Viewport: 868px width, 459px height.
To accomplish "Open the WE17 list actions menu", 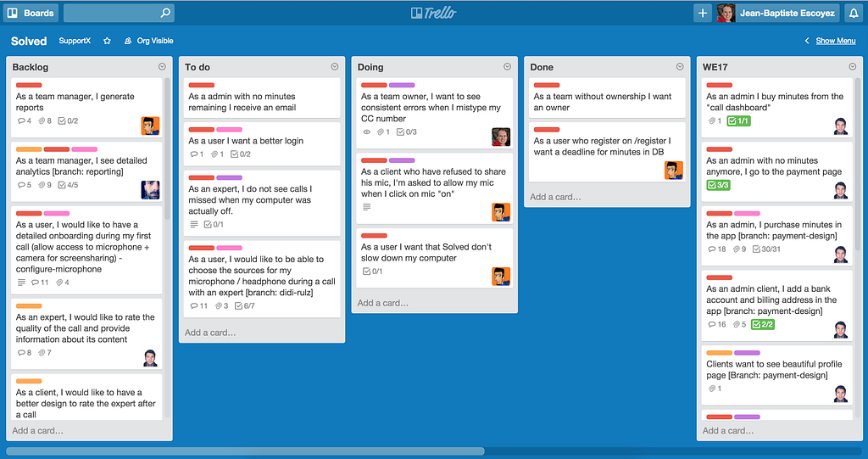I will (x=853, y=66).
